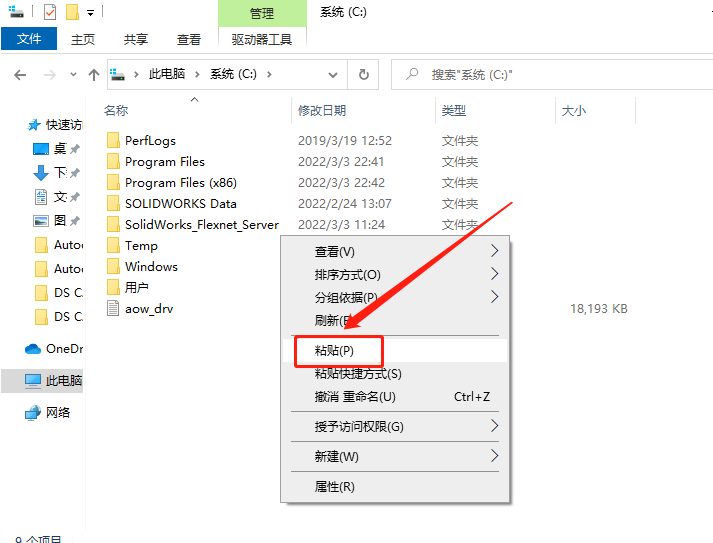The height and width of the screenshot is (543, 713).
Task: Expand chevron before 此电脑 in address bar
Action: 136,75
